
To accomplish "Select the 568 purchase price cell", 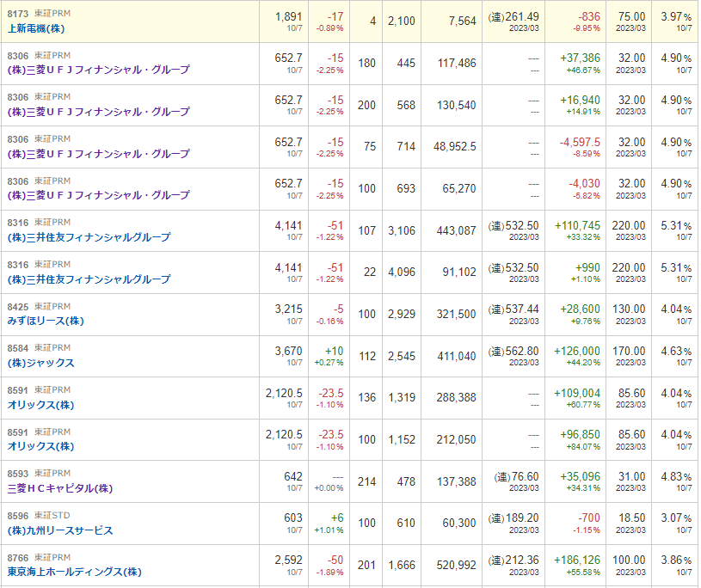I will coord(406,105).
